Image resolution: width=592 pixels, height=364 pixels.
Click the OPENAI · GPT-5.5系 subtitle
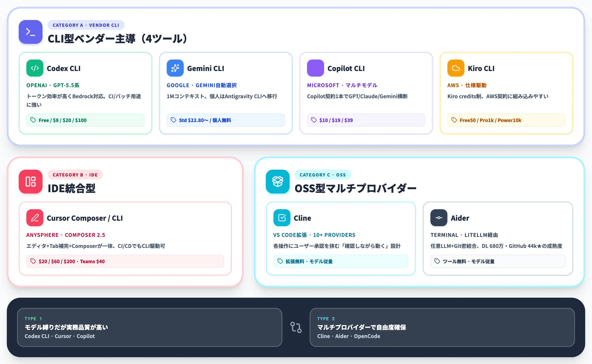pos(53,85)
